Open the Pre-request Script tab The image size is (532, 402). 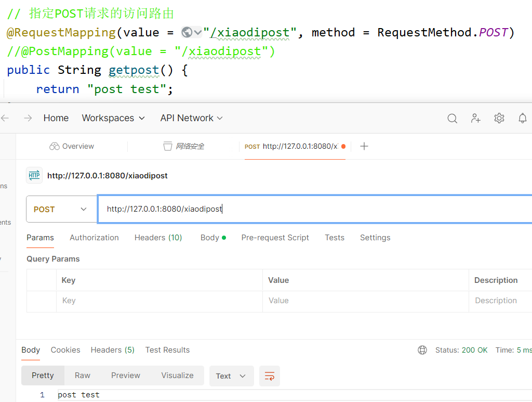[275, 238]
